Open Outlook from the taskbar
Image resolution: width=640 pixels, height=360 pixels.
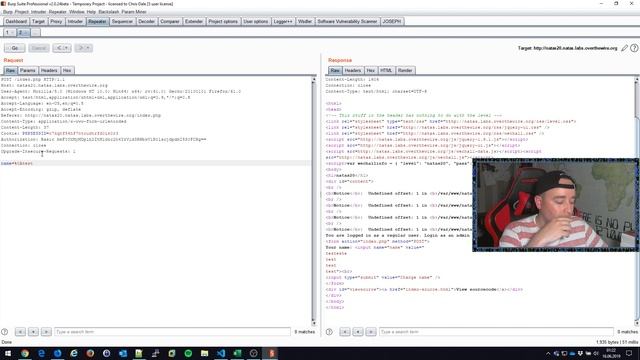pyautogui.click(x=123, y=353)
